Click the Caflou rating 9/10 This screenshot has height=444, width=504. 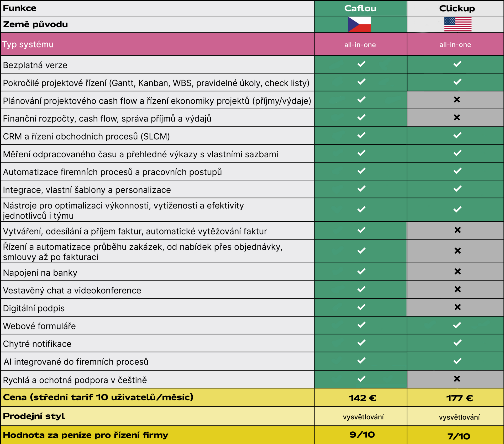(362, 435)
